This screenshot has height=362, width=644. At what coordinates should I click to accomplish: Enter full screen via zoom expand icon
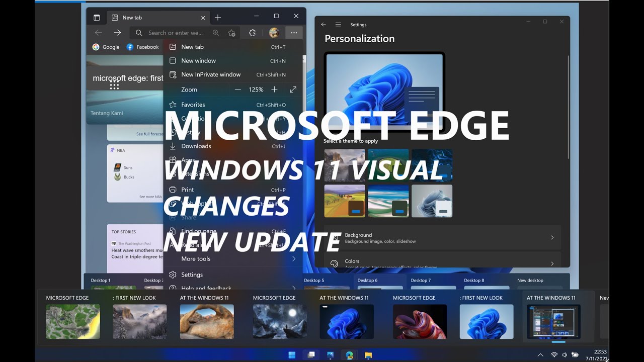pos(293,89)
